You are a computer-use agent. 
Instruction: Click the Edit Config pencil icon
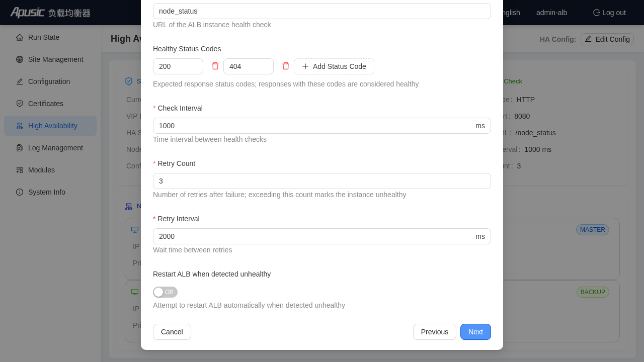pos(588,39)
